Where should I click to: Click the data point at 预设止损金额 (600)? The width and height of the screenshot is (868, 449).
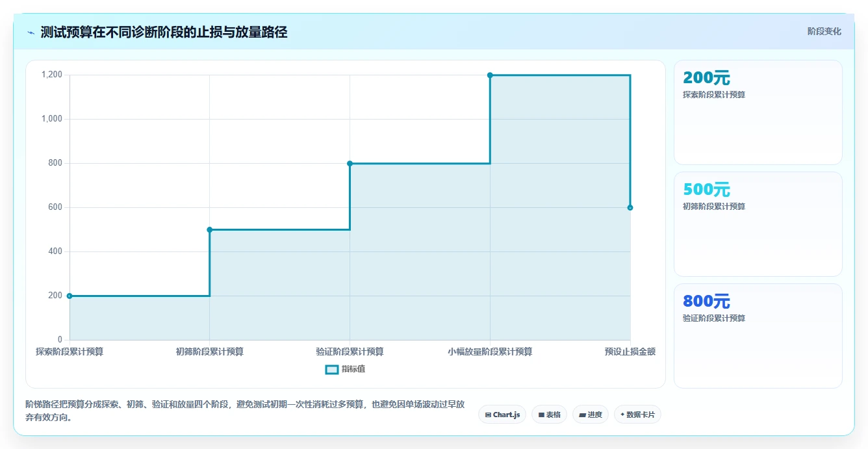coord(630,207)
